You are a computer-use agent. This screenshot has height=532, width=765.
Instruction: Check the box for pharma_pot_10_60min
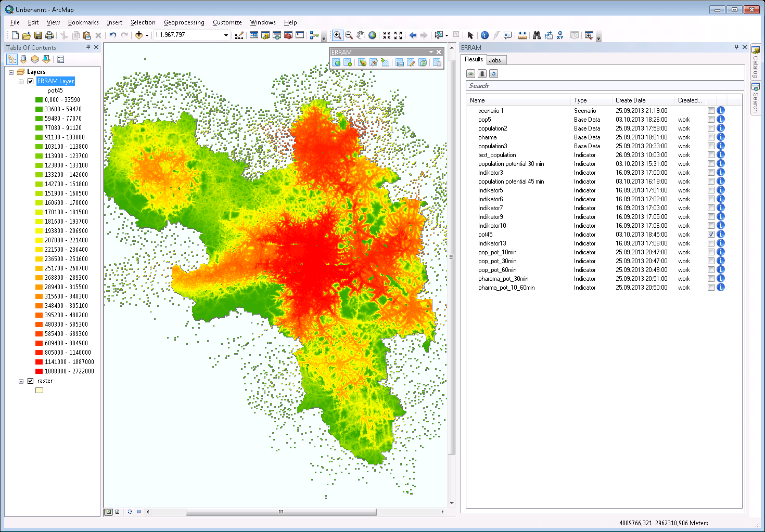coord(711,288)
